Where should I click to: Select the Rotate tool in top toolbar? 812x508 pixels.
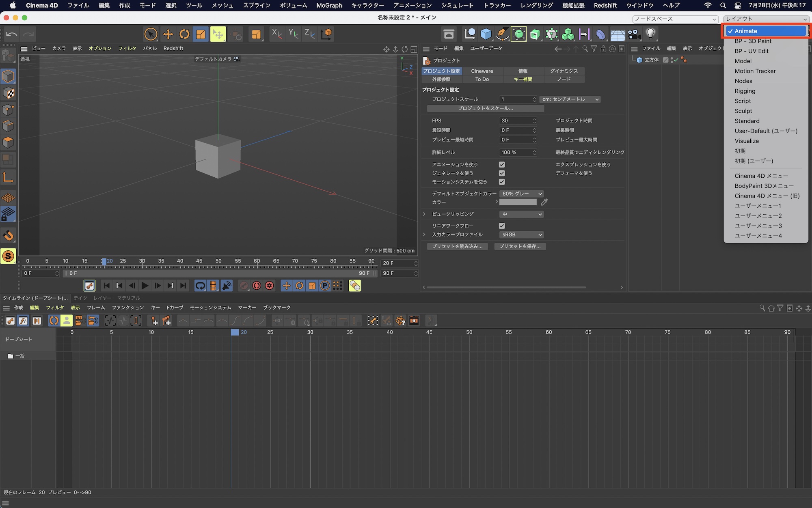(184, 34)
